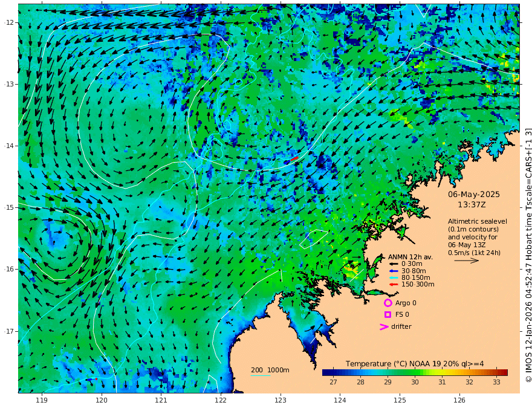Click the latitude axis label '-12'
Screen dimensions: 532x411
[x=9, y=23]
